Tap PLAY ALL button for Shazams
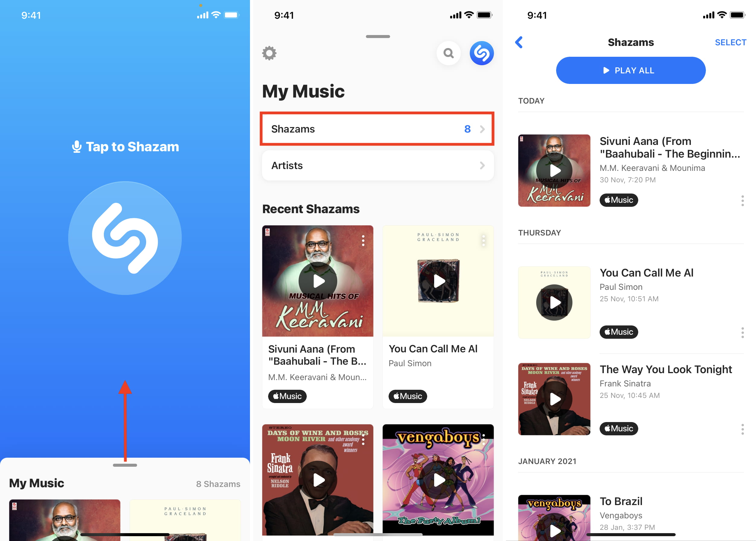 tap(629, 70)
